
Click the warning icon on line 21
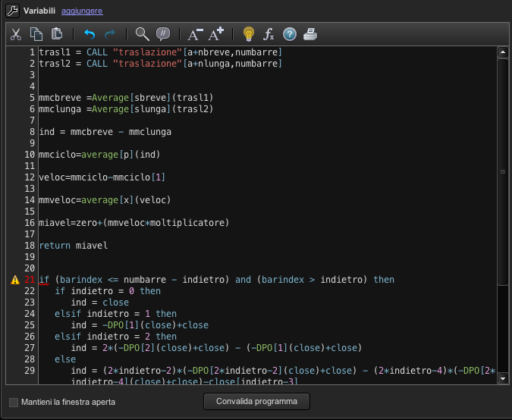click(14, 280)
